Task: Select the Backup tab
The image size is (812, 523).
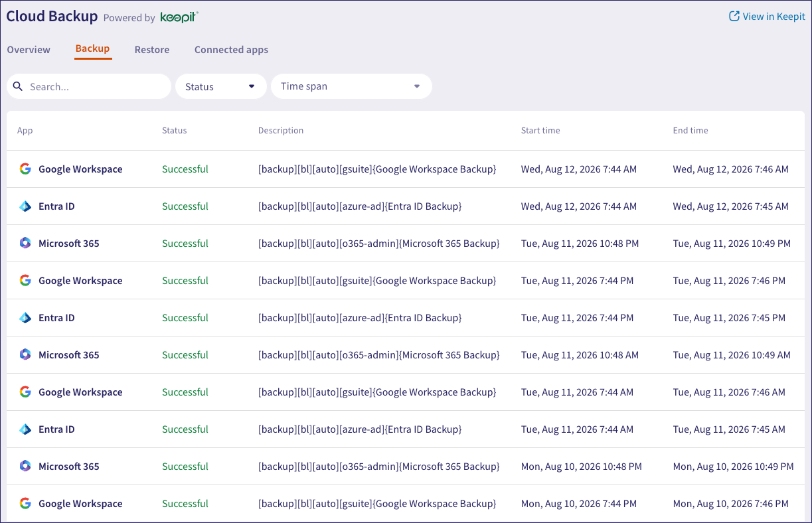Action: click(92, 48)
